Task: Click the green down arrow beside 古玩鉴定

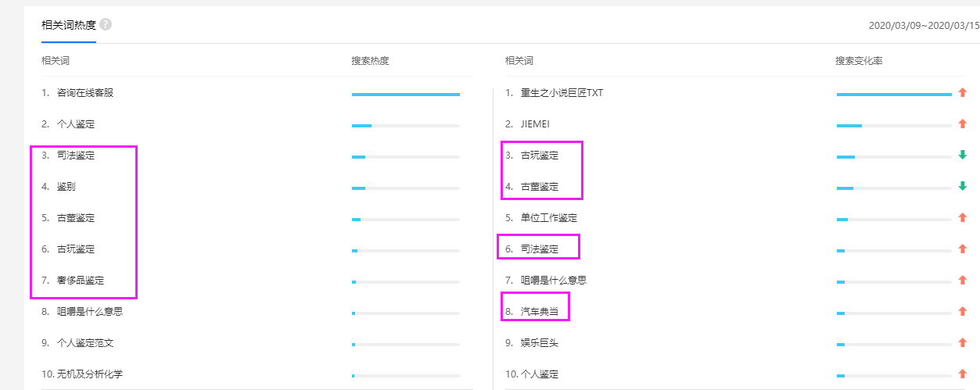Action: coord(963,156)
